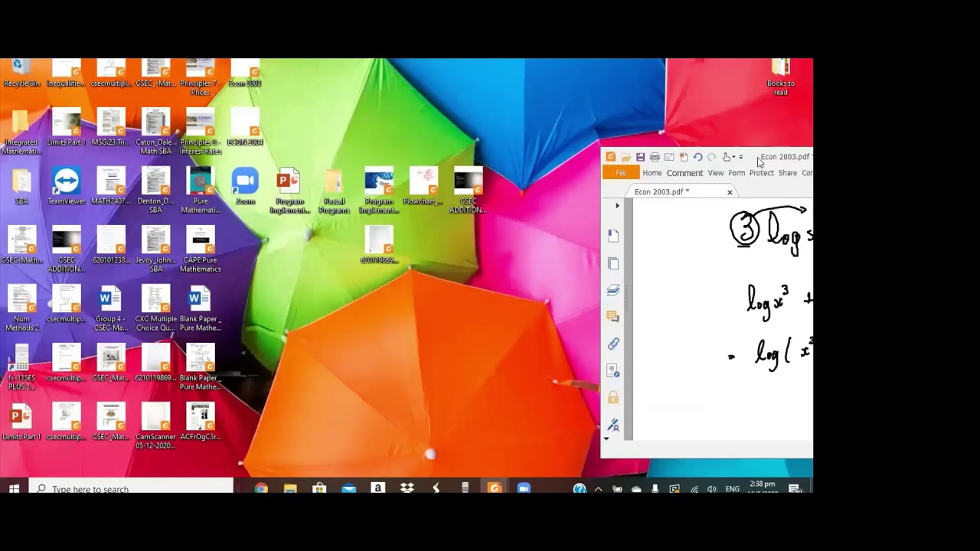The image size is (980, 551).
Task: Open the notification center icon
Action: pos(795,488)
